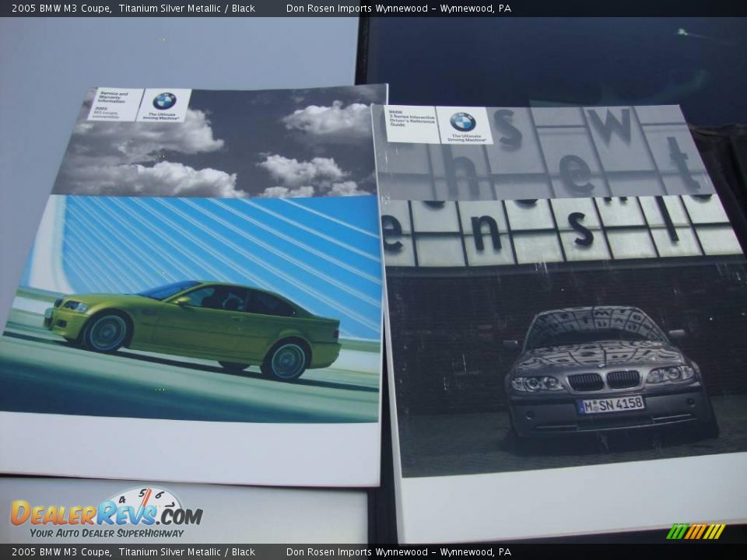
Task: Click "Don Rosen Imports Wynnewood" in the top caption
Action: coord(357,8)
